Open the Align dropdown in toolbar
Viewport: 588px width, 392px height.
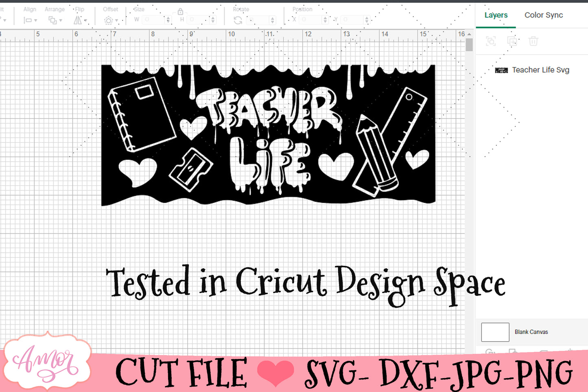tap(30, 20)
